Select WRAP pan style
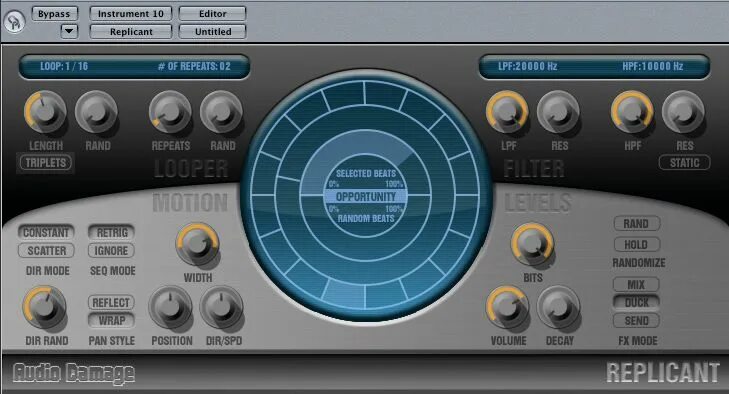This screenshot has height=394, width=729. click(x=111, y=321)
